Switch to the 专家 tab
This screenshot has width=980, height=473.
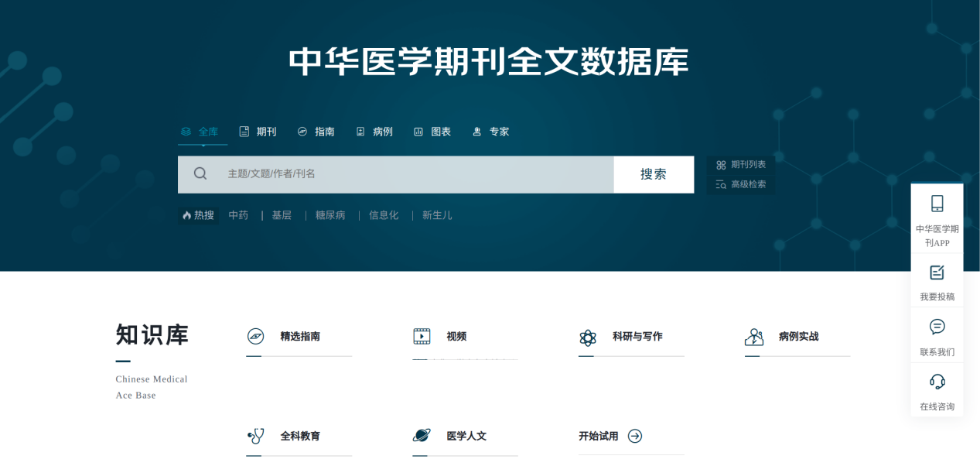[x=491, y=132]
